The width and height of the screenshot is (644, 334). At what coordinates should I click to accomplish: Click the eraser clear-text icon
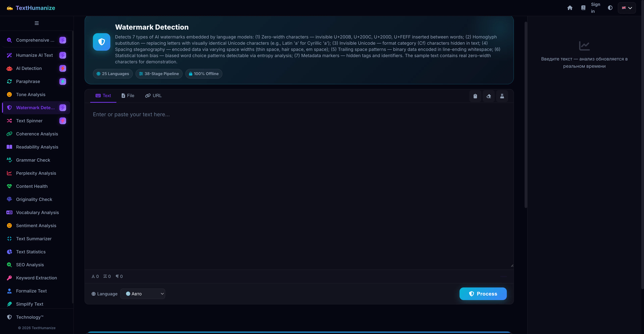pyautogui.click(x=489, y=96)
